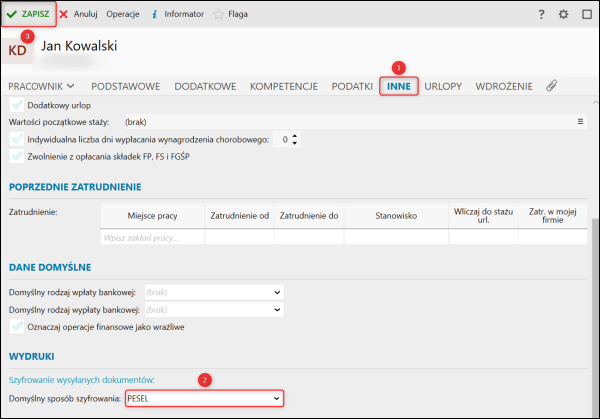Select the INNE tab
This screenshot has height=419, width=600.
(399, 86)
